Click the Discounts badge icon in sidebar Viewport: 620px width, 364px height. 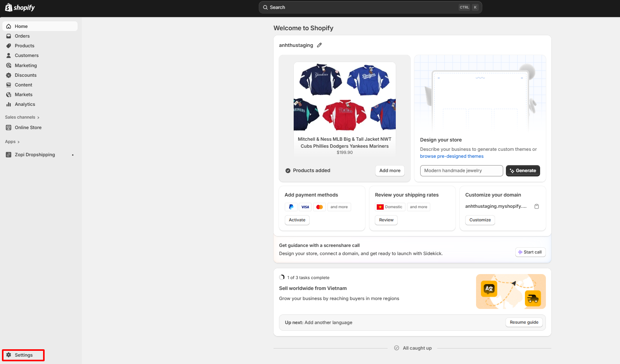9,75
